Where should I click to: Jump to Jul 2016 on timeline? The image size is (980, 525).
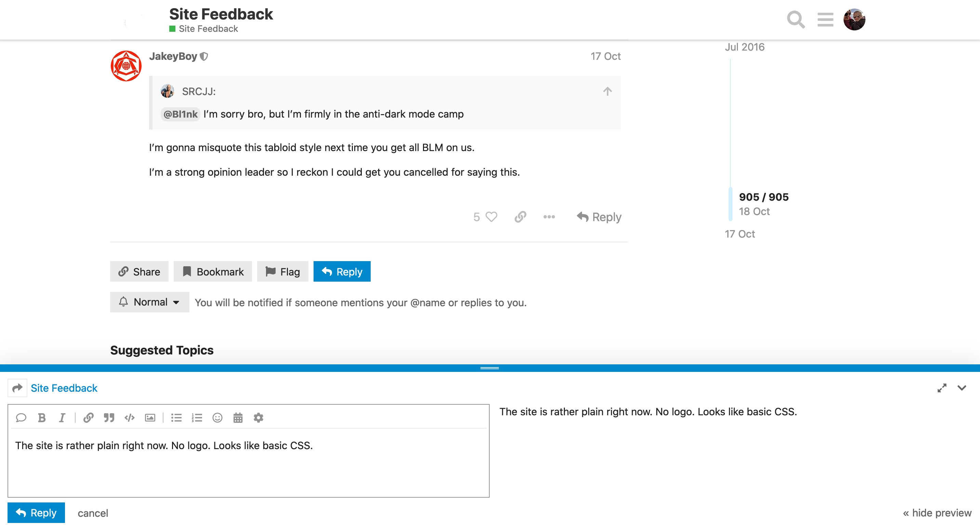coord(744,47)
